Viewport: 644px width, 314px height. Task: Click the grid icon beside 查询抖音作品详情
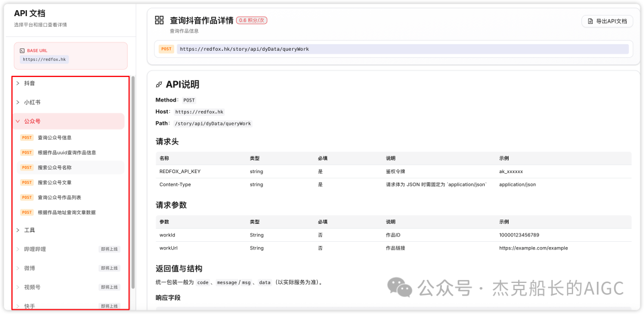159,20
